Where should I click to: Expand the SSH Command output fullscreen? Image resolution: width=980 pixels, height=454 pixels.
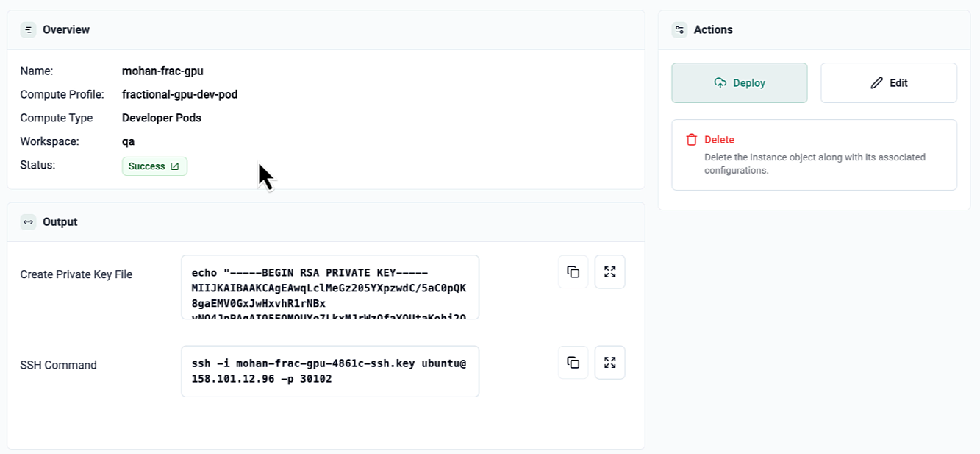tap(609, 362)
